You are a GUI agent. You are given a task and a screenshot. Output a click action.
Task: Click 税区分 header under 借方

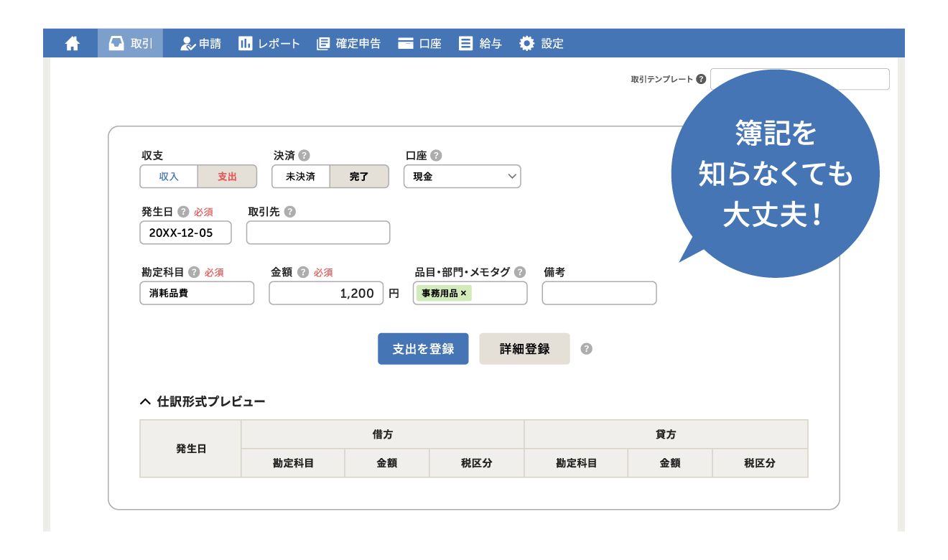click(x=477, y=463)
